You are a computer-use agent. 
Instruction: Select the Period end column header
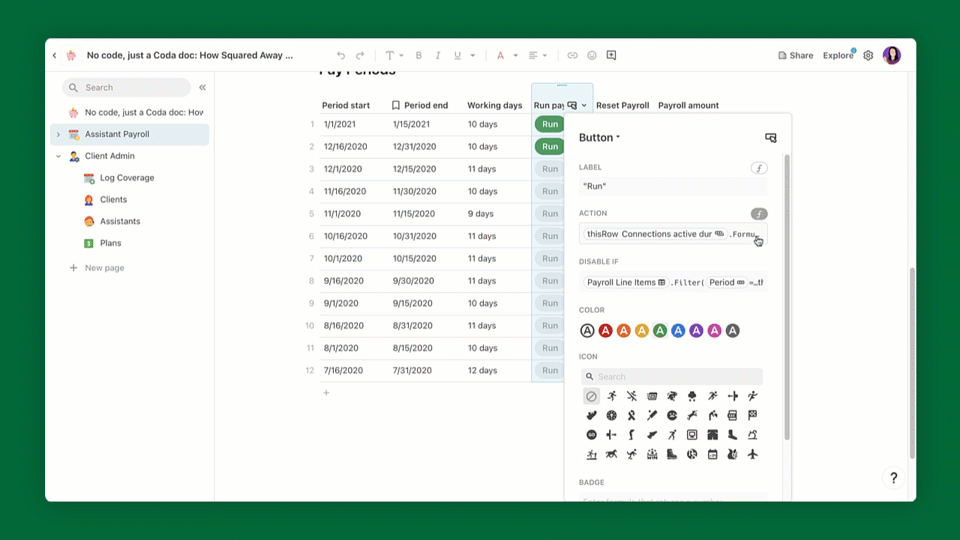[x=420, y=105]
